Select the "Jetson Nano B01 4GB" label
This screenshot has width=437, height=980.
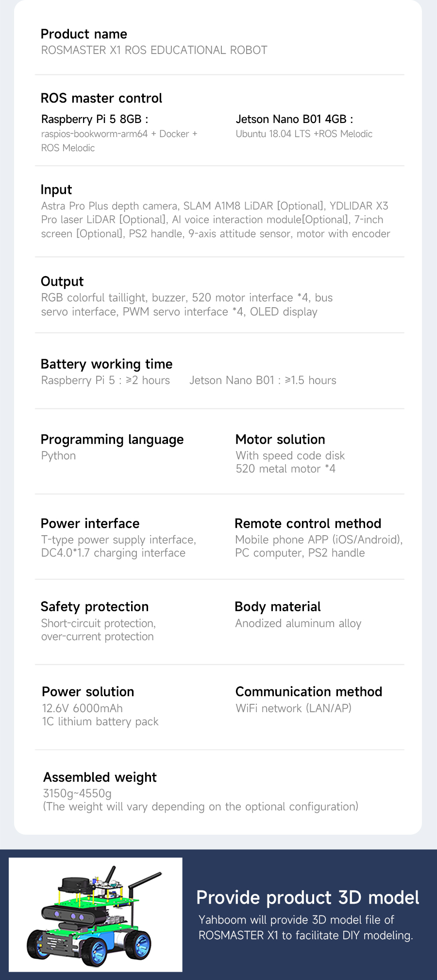coord(294,119)
